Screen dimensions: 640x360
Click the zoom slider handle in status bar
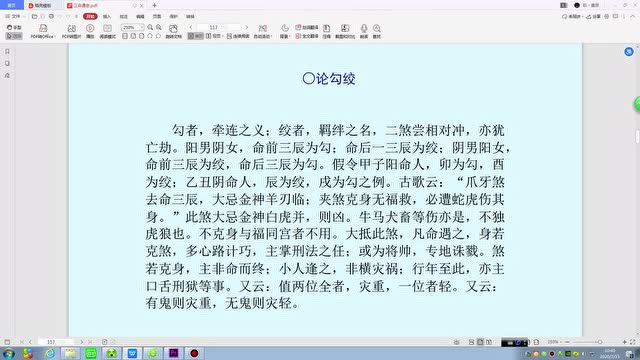click(600, 342)
